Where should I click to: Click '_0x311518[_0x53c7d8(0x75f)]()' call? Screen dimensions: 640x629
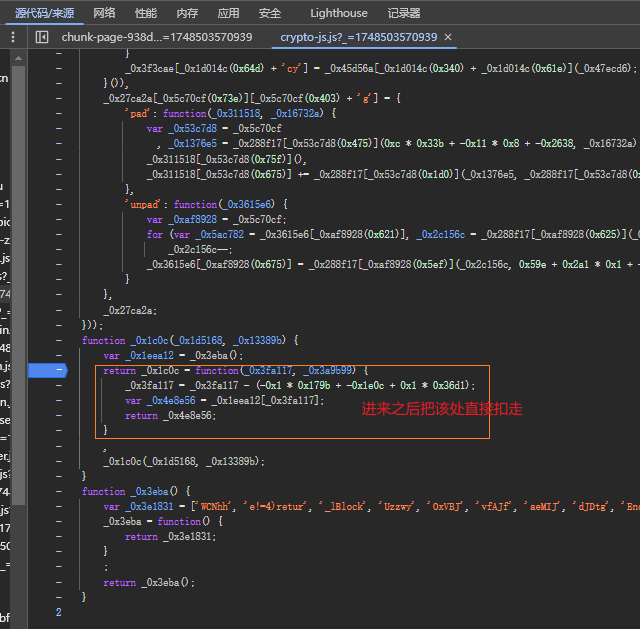coord(225,159)
